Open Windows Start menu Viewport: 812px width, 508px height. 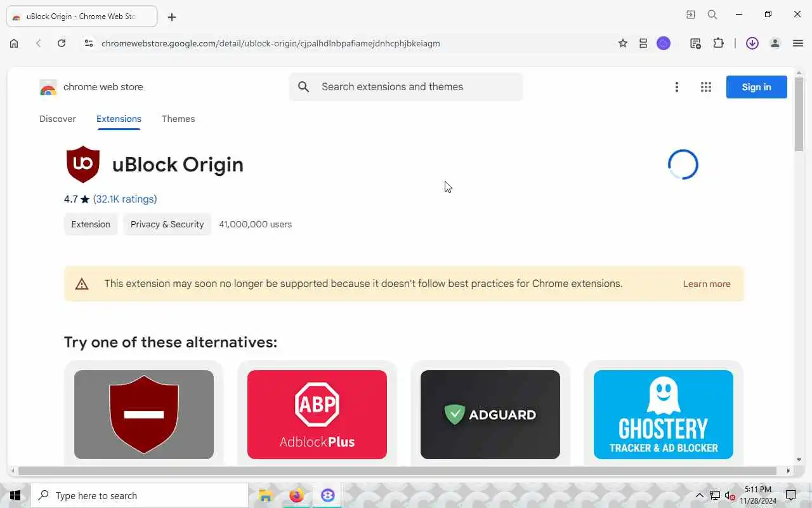coord(15,495)
